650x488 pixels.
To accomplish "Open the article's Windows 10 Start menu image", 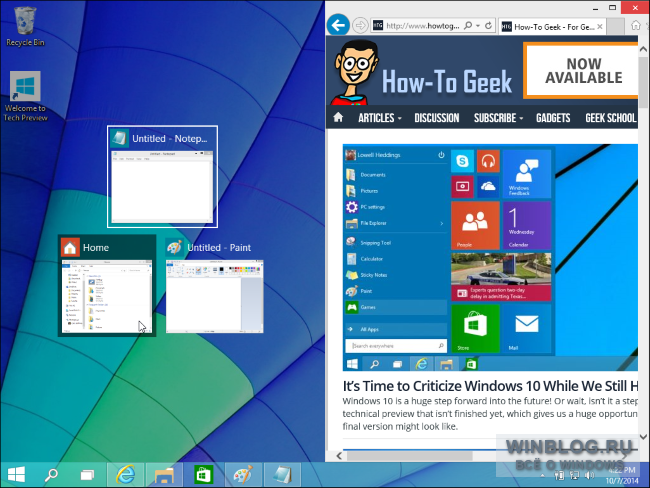I will tap(490, 257).
